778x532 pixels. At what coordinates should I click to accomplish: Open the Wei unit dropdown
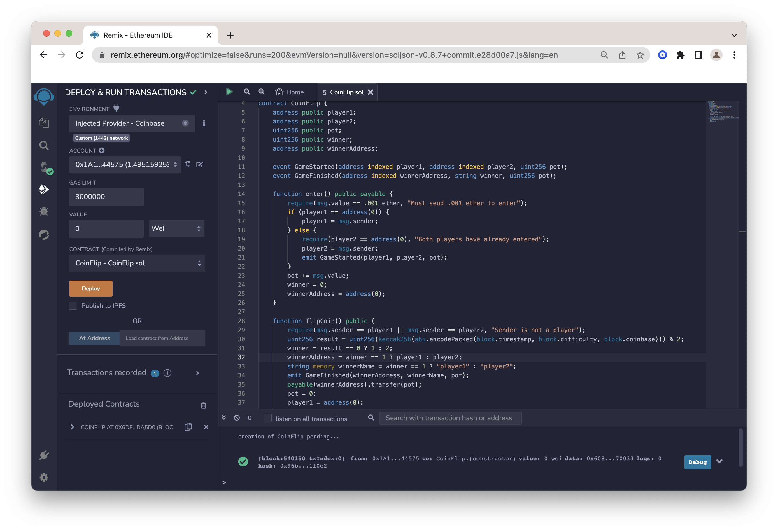click(x=176, y=228)
